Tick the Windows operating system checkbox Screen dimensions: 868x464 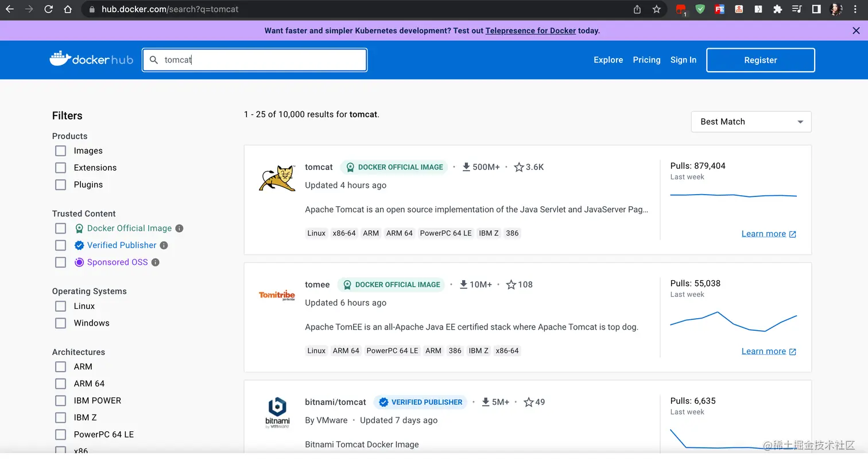(x=60, y=323)
